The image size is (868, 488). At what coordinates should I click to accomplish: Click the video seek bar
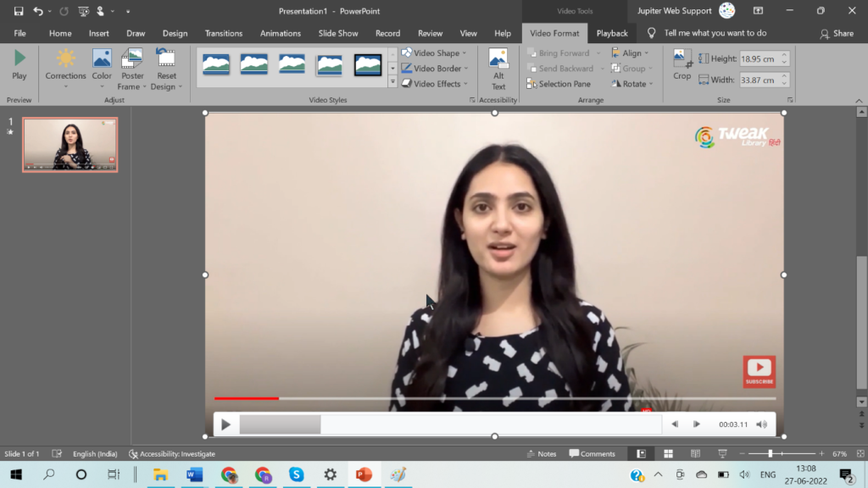(x=451, y=424)
